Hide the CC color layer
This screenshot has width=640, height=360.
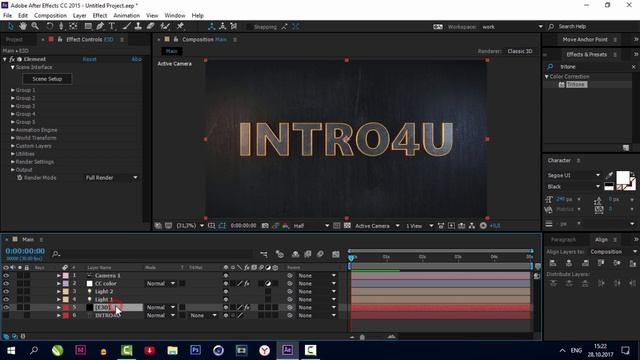point(6,284)
